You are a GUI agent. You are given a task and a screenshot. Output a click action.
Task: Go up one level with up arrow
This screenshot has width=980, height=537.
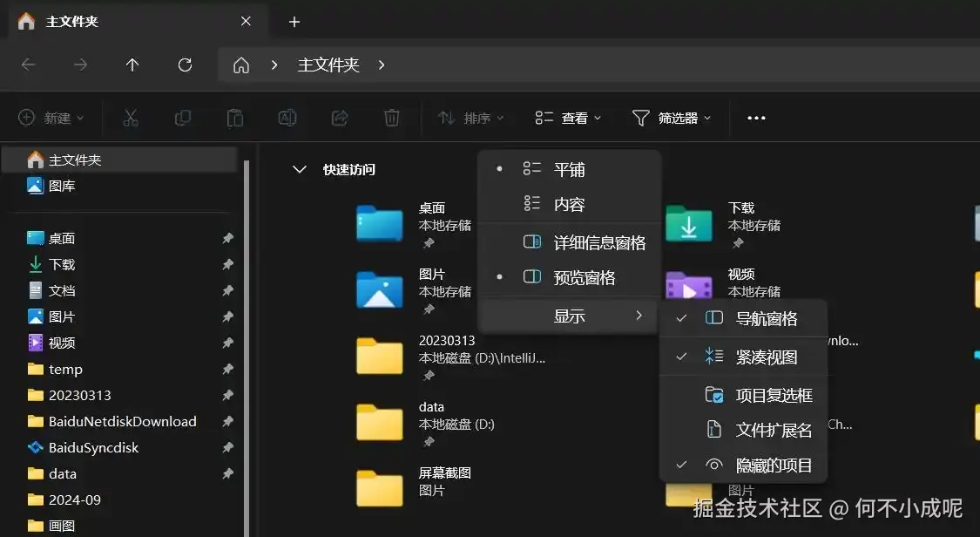[x=132, y=65]
